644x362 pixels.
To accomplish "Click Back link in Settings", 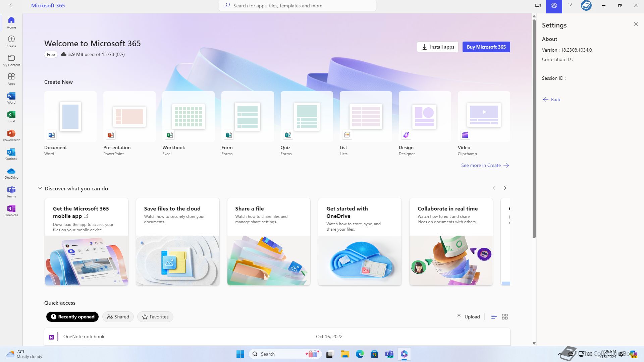I will (552, 100).
